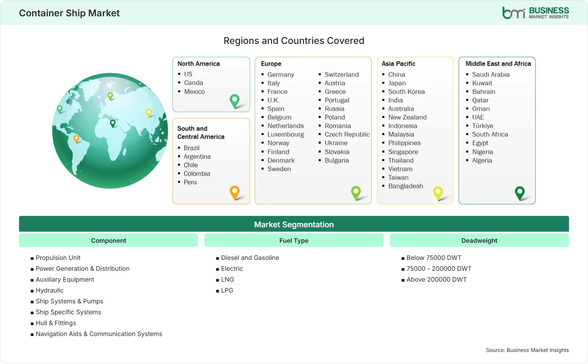This screenshot has height=364, width=588.
Task: Click Saudi Arabia in the list
Action: click(491, 75)
